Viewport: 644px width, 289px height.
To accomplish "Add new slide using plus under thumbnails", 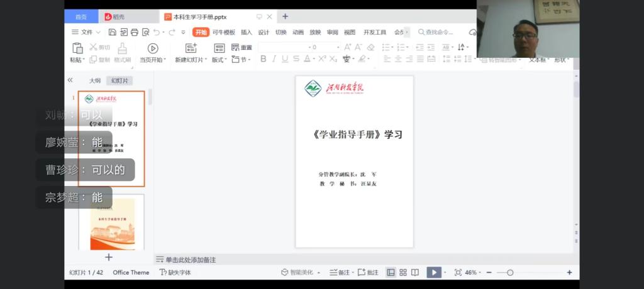I will (x=108, y=258).
